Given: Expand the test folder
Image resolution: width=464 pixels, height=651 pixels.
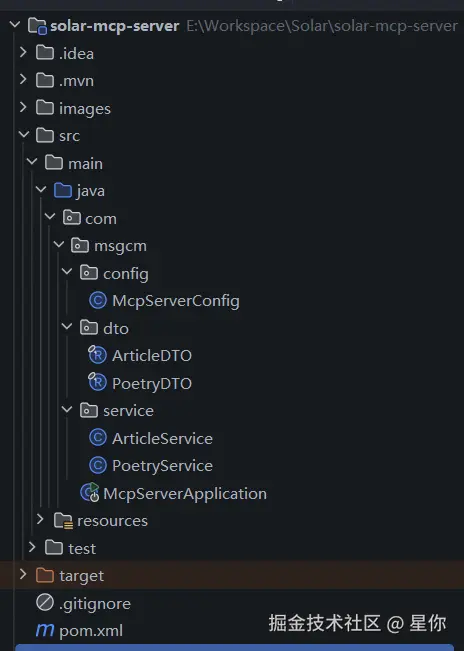Looking at the screenshot, I should [32, 547].
